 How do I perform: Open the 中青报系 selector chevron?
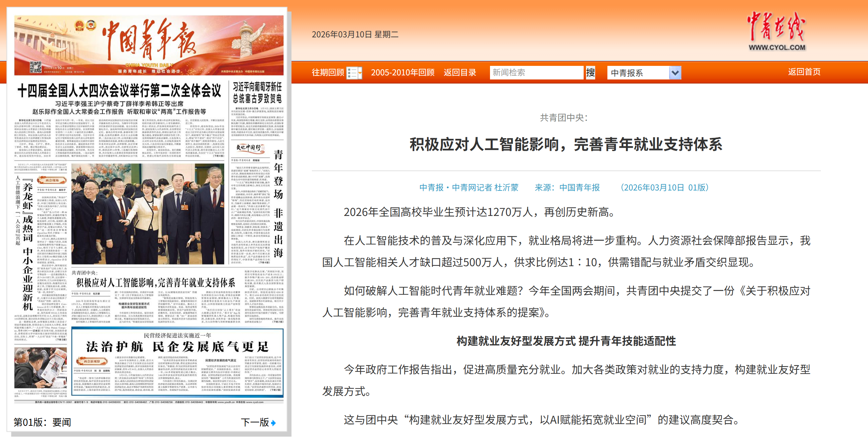(x=675, y=72)
